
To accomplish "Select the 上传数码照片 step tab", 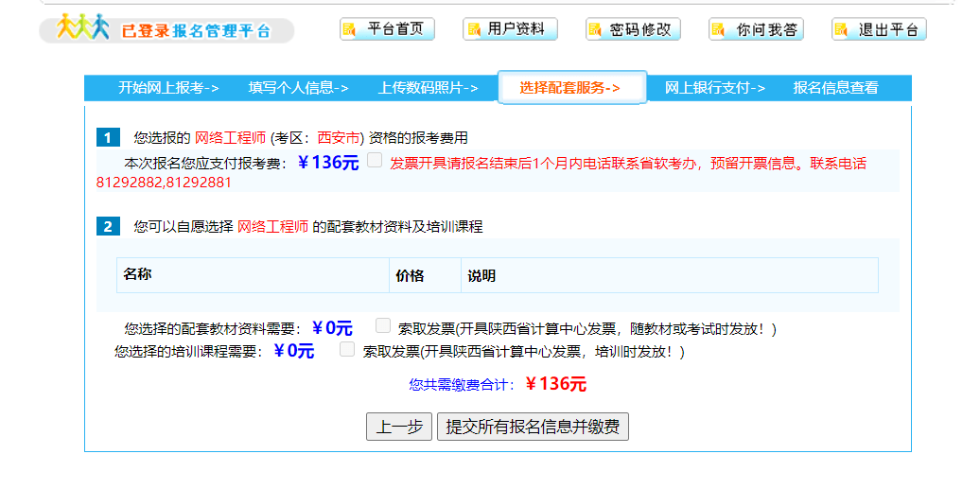I will point(429,88).
